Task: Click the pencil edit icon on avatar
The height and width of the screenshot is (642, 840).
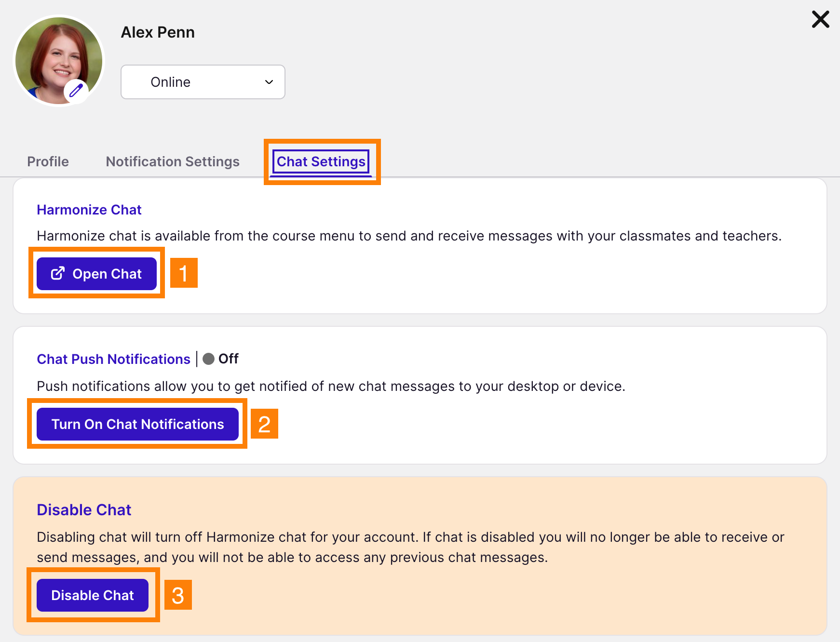Action: tap(76, 90)
